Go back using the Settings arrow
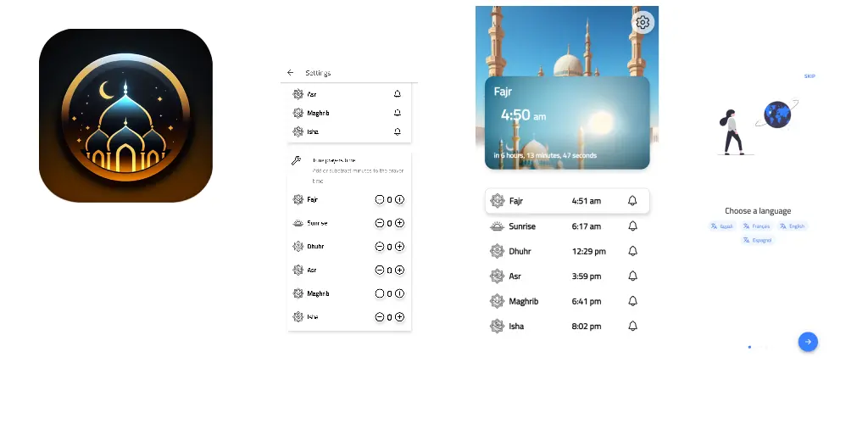The width and height of the screenshot is (868, 424). pyautogui.click(x=290, y=73)
